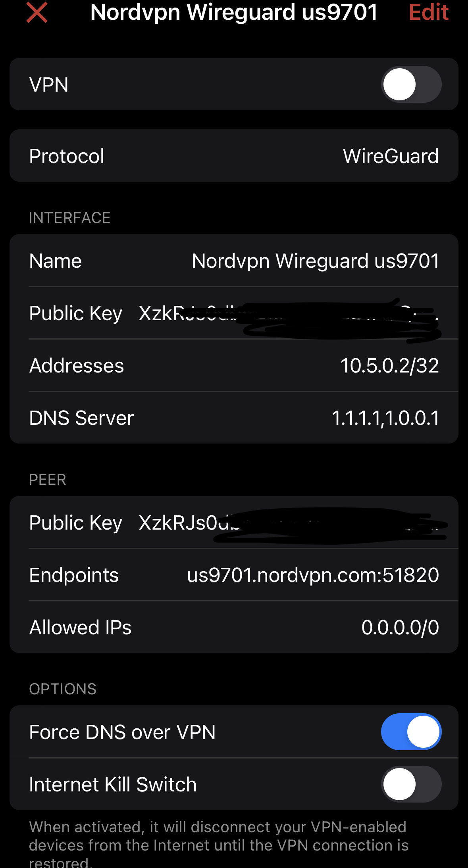
Task: Turn on the VPN toggle switch
Action: coord(411,84)
